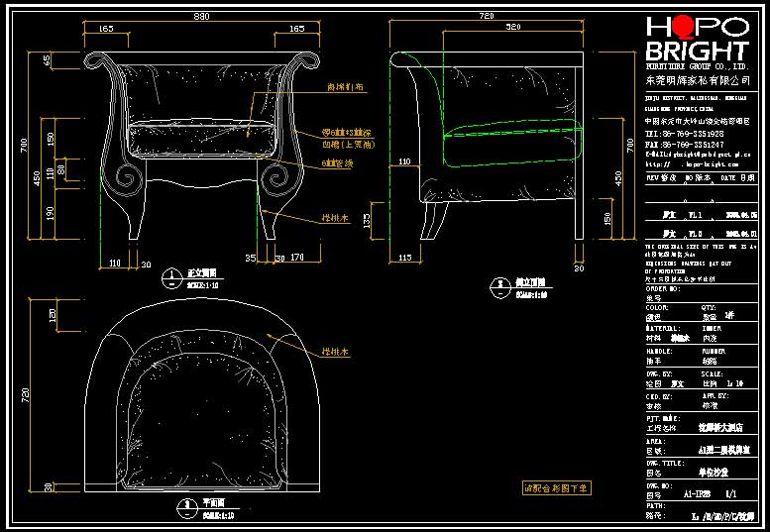Click the 720 dimension left of the plan view
This screenshot has height=532, width=770.
(25, 395)
